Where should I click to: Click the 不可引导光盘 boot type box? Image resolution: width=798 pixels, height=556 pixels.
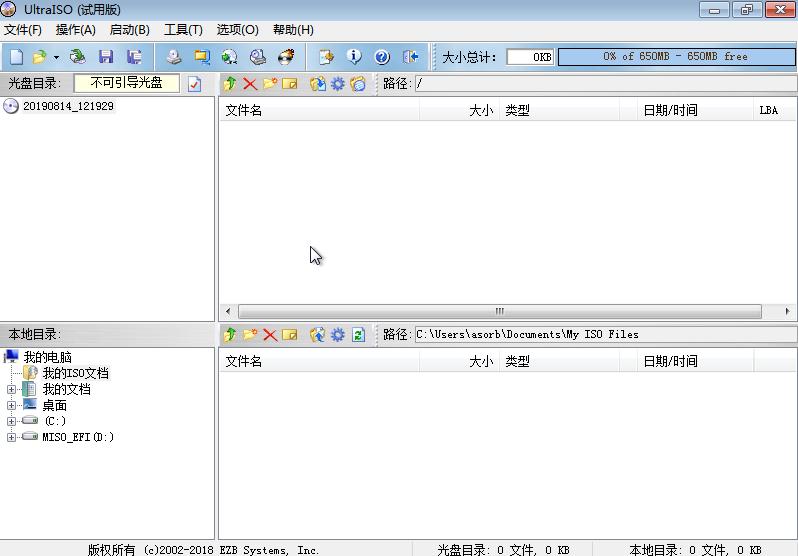tap(127, 83)
